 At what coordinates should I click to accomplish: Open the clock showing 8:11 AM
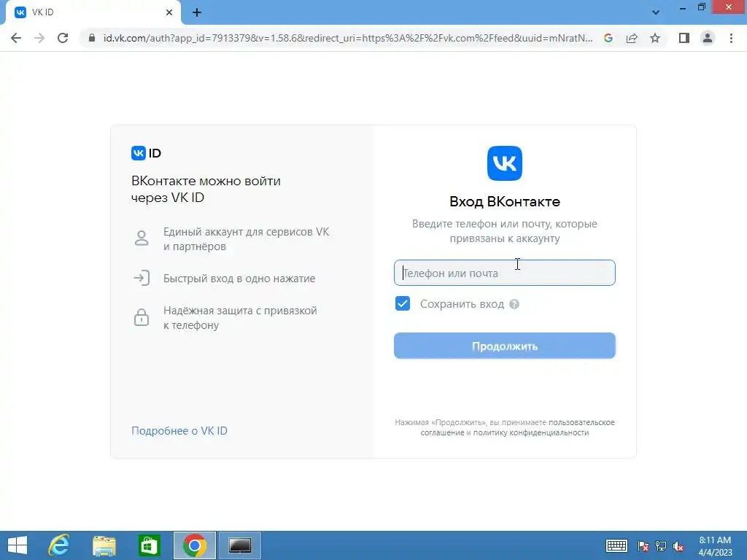(715, 546)
